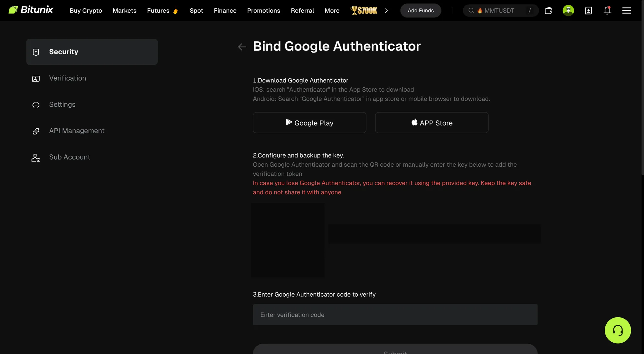Open the Finance menu

225,11
